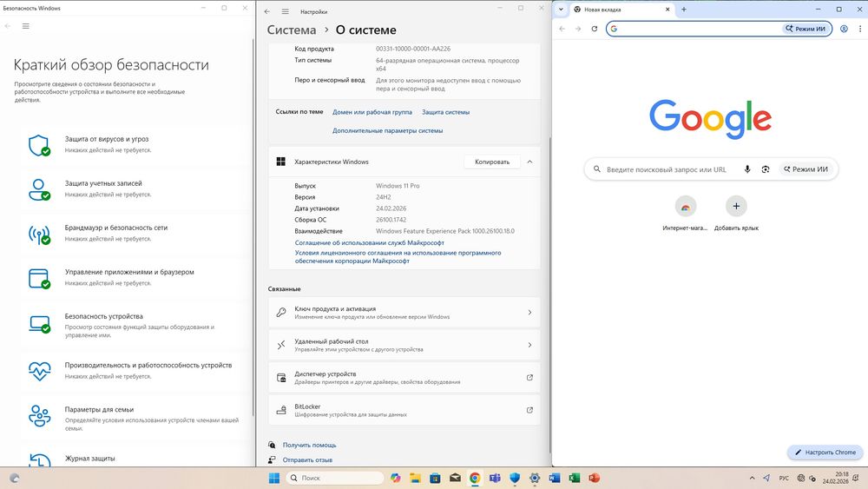
Task: Click the taskbar Search box
Action: [335, 478]
